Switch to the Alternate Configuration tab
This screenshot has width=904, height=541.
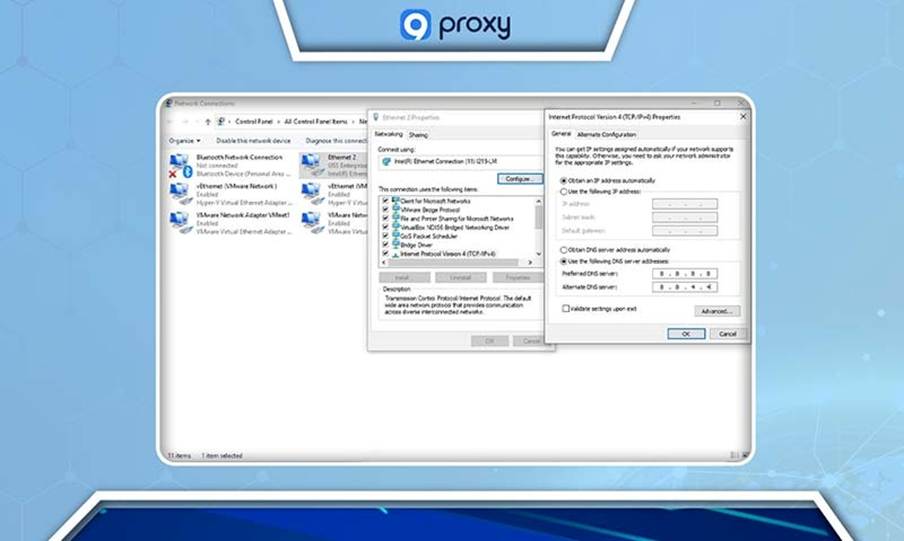point(607,134)
